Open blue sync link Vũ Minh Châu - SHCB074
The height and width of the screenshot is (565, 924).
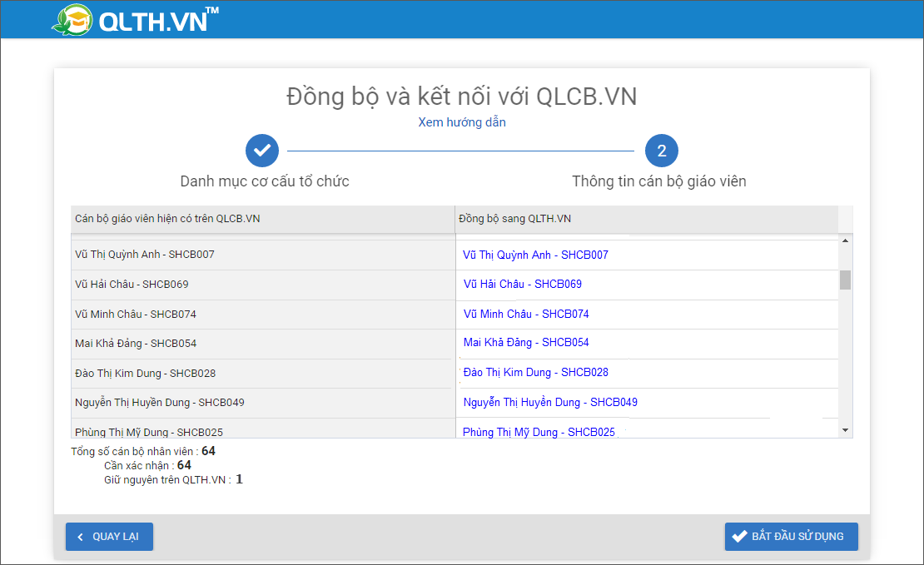[525, 314]
